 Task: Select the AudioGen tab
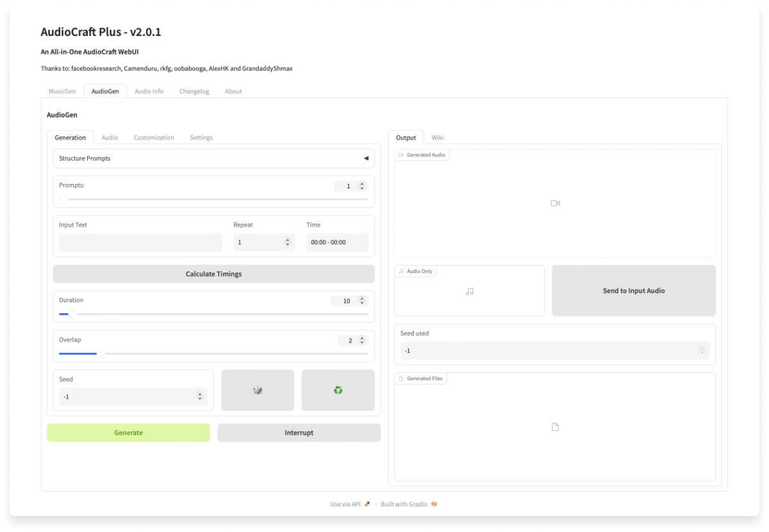coord(105,91)
